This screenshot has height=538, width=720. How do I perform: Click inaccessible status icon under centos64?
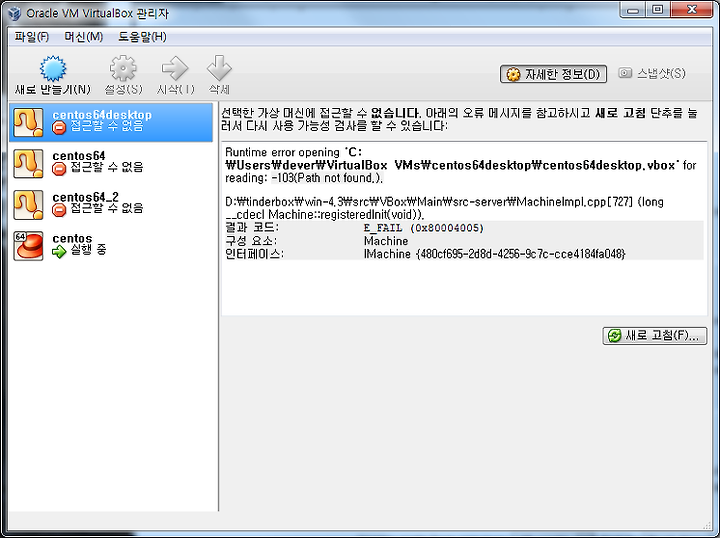pos(59,169)
